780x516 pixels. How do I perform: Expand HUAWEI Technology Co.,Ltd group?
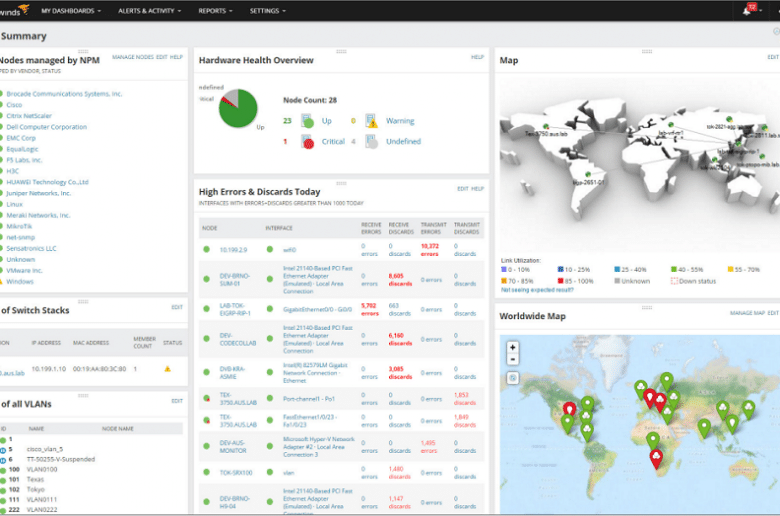47,182
